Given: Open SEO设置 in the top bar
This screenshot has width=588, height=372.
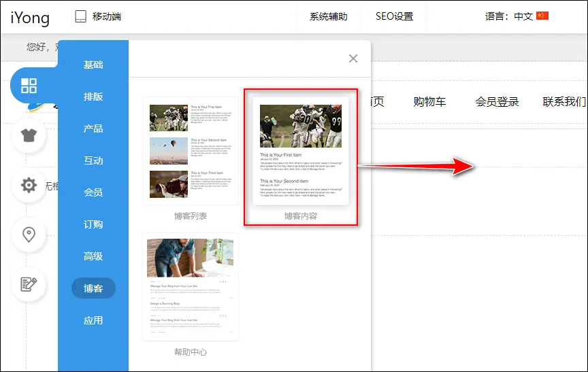Looking at the screenshot, I should point(394,16).
